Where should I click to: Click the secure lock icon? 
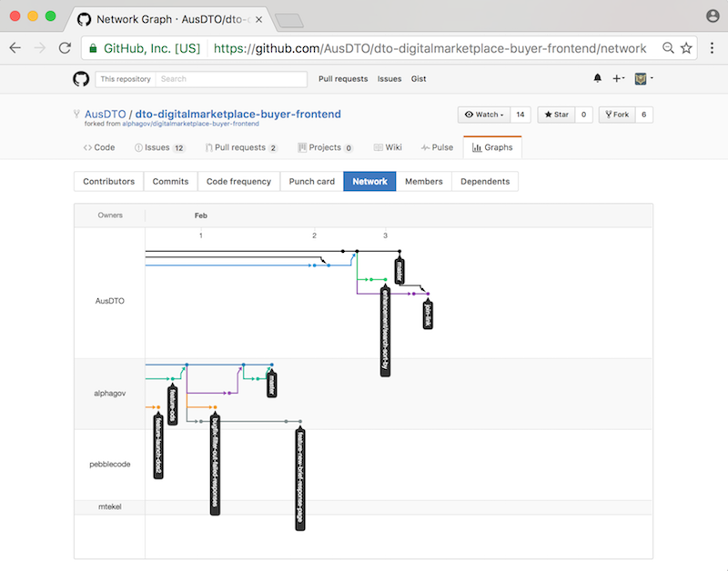point(93,48)
